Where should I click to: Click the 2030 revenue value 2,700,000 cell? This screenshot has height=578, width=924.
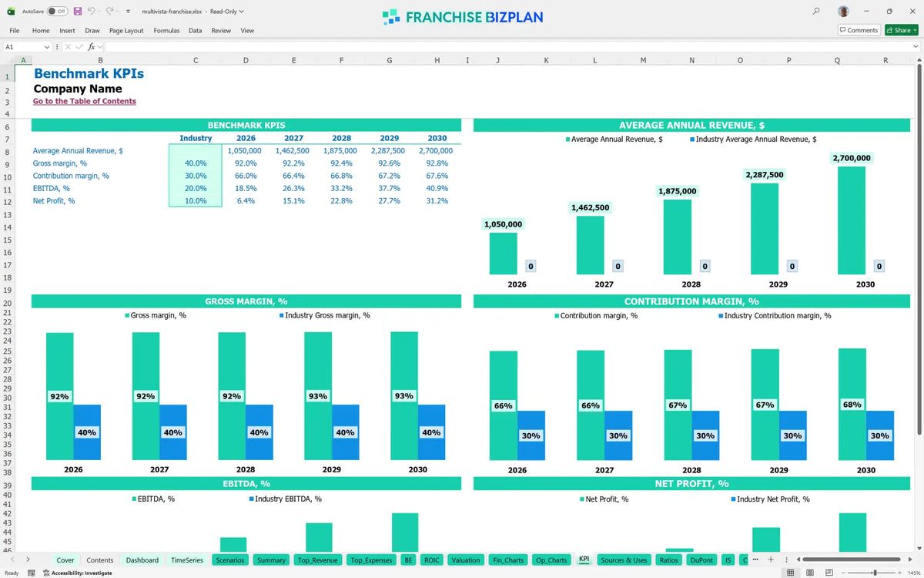pos(436,151)
